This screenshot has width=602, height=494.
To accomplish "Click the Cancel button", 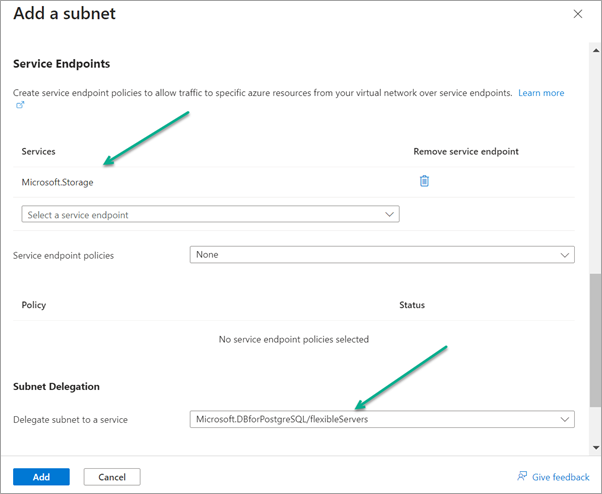I will (x=112, y=477).
